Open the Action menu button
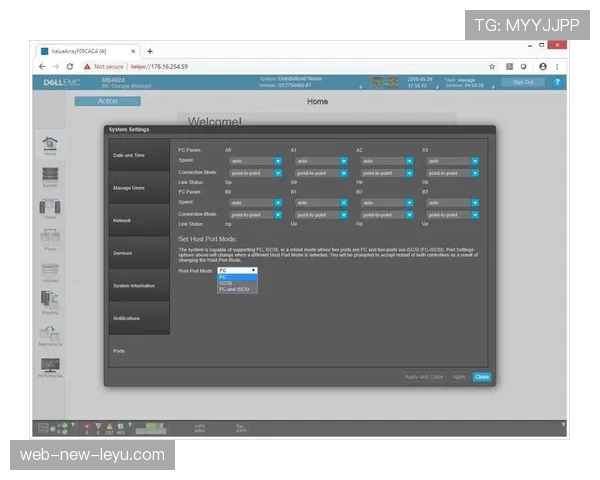This screenshot has height=480, width=600. click(108, 101)
